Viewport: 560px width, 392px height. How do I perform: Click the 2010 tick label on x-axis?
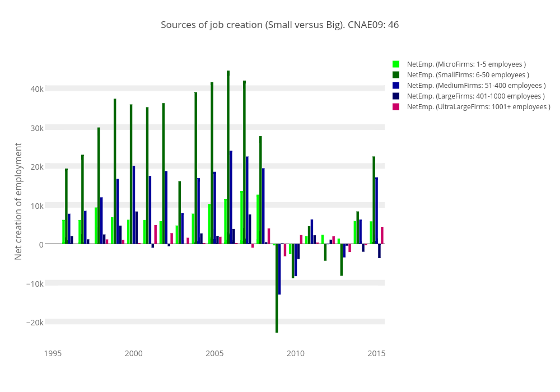(295, 353)
